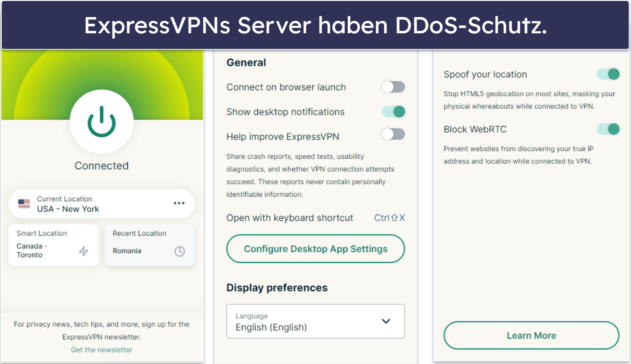
Task: Click the Block WebRTC label
Action: [475, 129]
